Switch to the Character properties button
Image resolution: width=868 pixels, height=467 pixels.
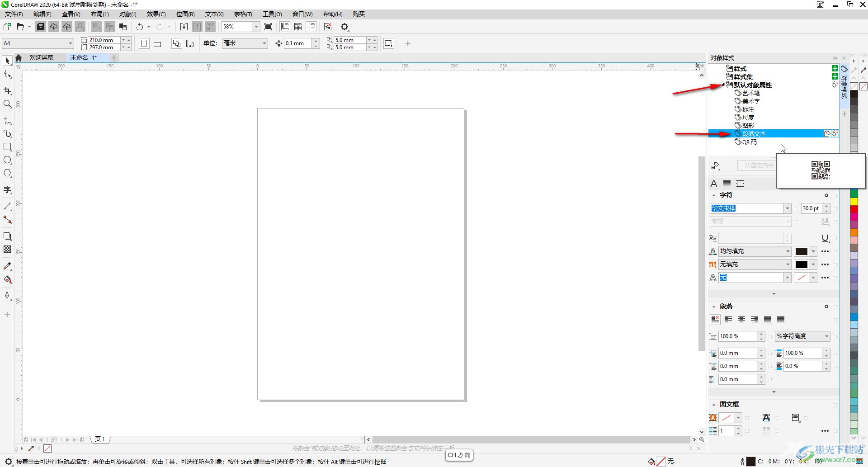pos(714,184)
